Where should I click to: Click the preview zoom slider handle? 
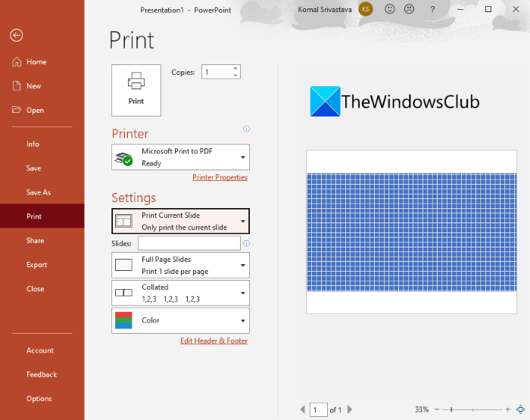tap(451, 409)
